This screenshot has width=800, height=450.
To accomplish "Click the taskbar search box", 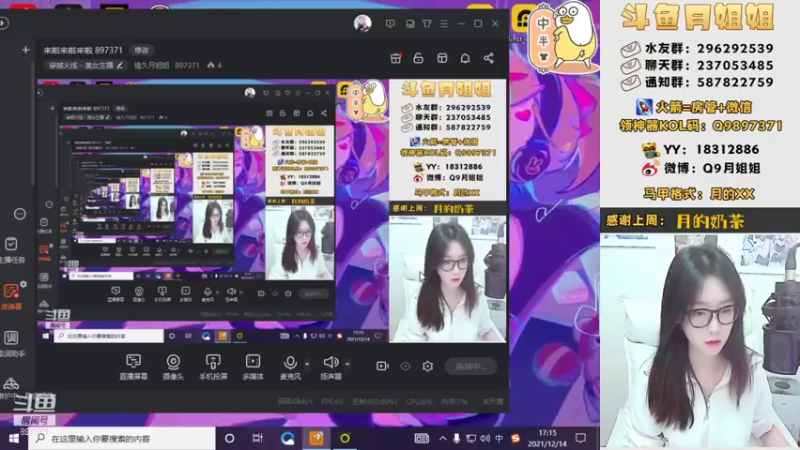I will (x=121, y=438).
